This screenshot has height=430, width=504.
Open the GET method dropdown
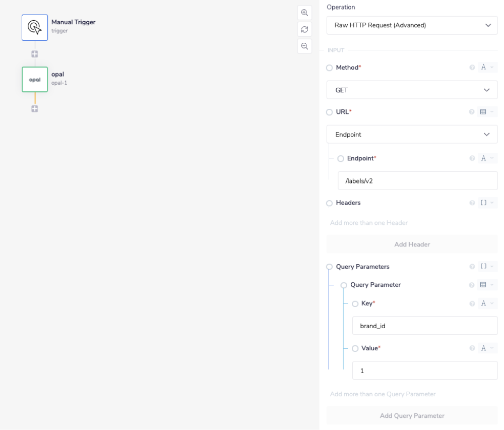[x=412, y=90]
